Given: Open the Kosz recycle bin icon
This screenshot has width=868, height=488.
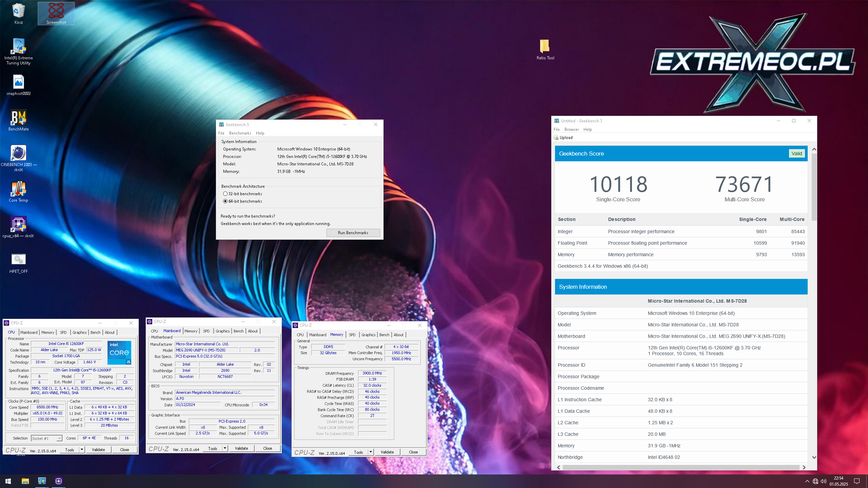Looking at the screenshot, I should coord(19,14).
